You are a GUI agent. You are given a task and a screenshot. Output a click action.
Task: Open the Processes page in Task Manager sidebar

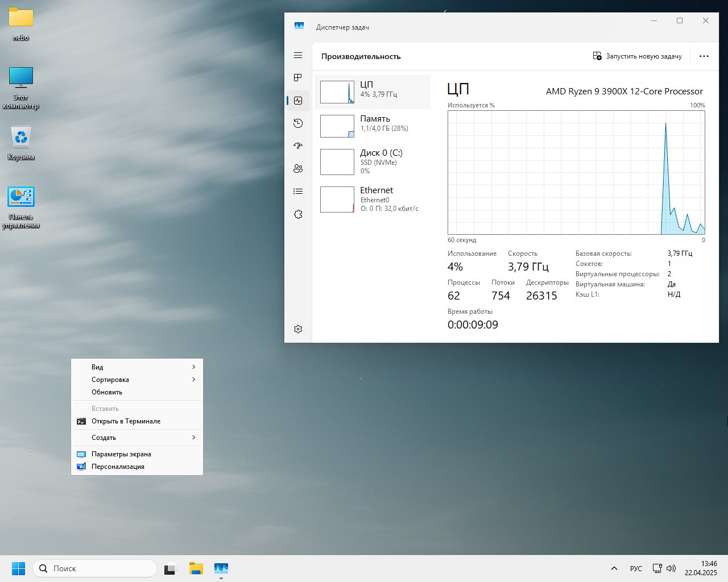[x=298, y=78]
